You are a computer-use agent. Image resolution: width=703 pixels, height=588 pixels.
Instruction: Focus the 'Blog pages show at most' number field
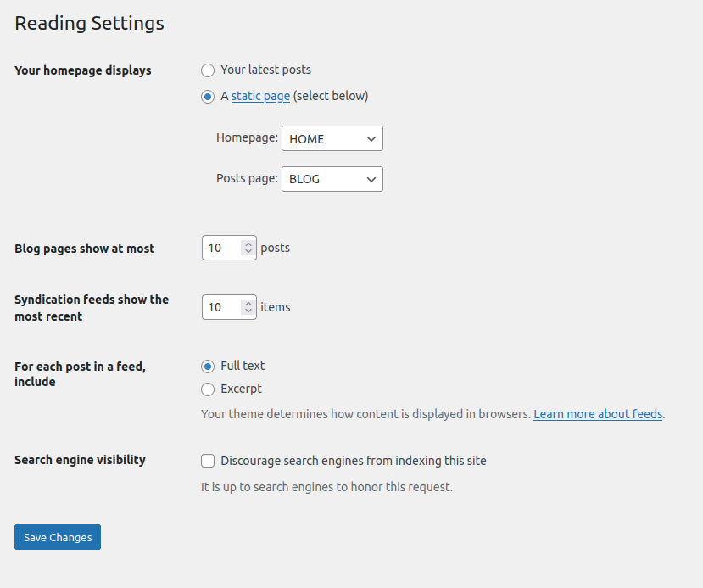(229, 248)
